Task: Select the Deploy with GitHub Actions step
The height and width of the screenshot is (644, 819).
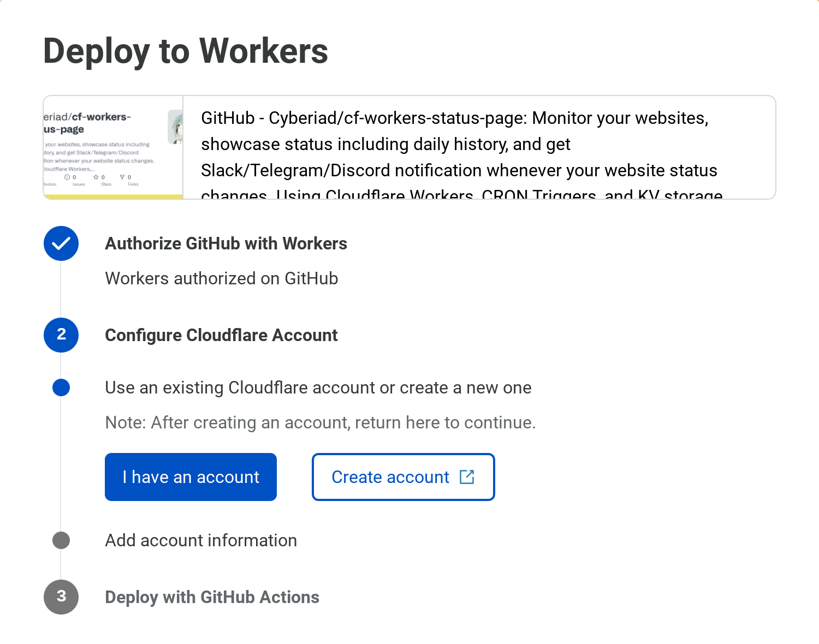Action: click(212, 597)
